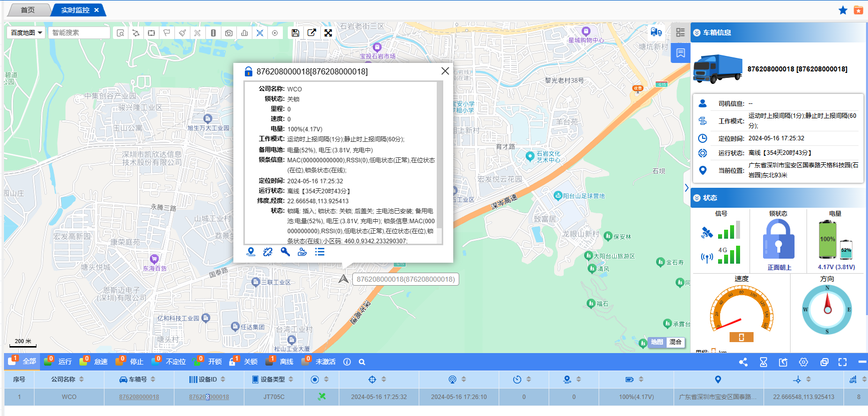Click the wrench icon in the popup footer
868x416 pixels.
click(x=285, y=252)
